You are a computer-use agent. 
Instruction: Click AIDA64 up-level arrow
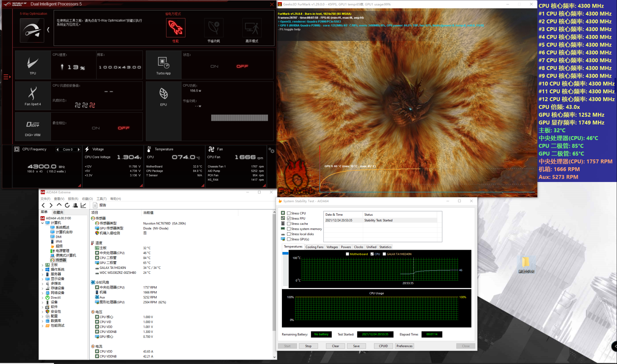59,205
